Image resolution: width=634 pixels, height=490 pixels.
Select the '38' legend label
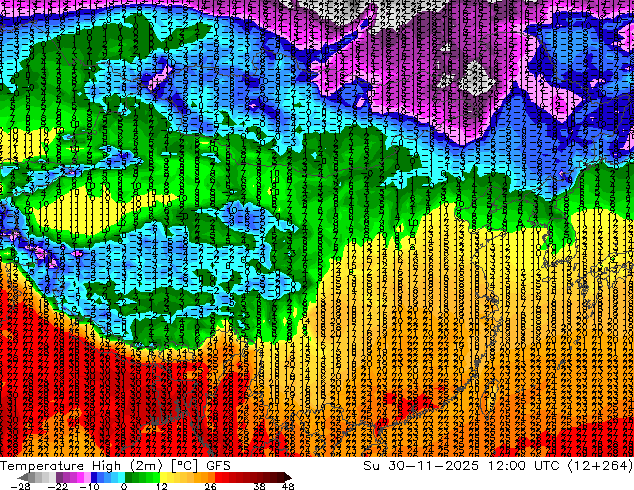tap(260, 486)
